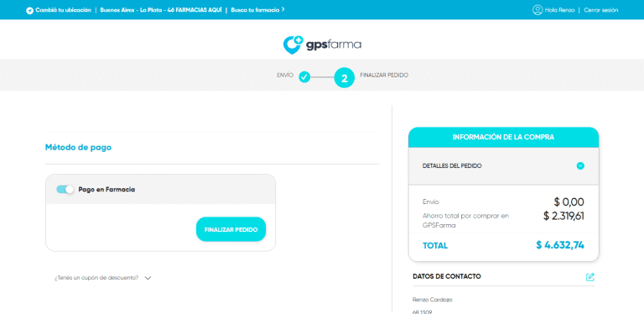
Task: Open the user profile icon beside Hola Renzo
Action: click(538, 10)
